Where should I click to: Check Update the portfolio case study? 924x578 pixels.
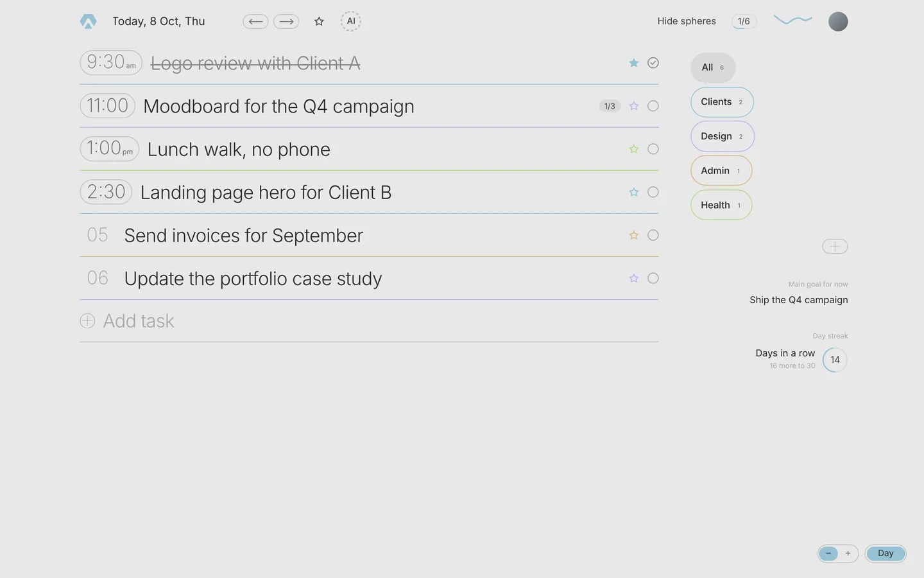point(653,278)
